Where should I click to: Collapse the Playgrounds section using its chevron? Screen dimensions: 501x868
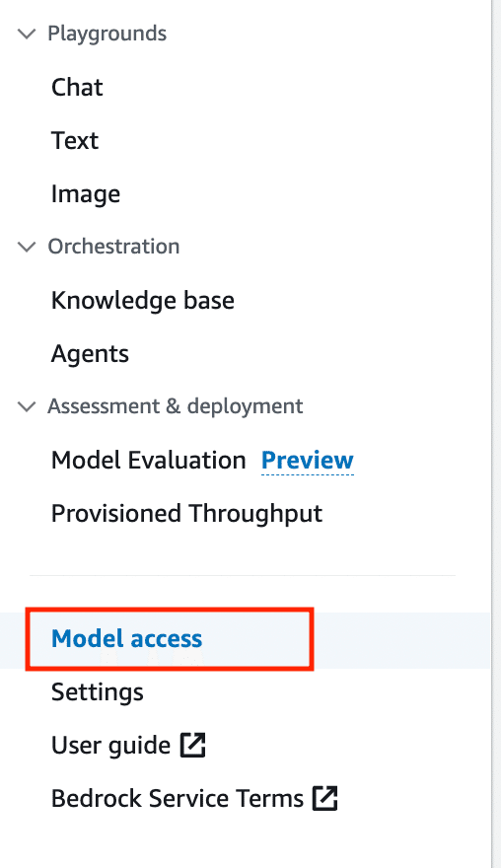(x=27, y=34)
